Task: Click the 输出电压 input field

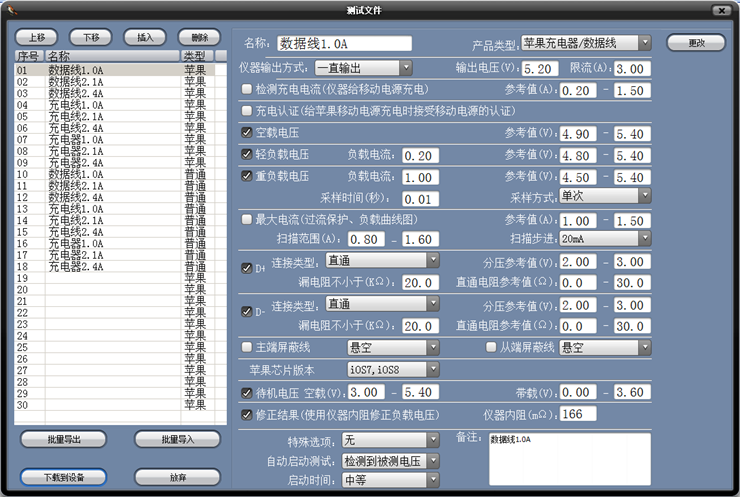Action: point(539,69)
